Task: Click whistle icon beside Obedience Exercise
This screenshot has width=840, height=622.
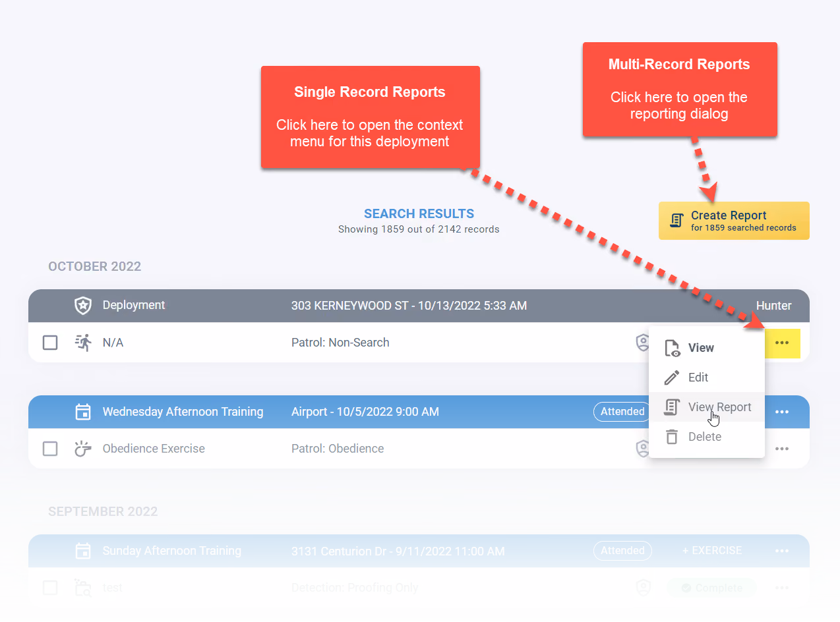Action: [83, 449]
